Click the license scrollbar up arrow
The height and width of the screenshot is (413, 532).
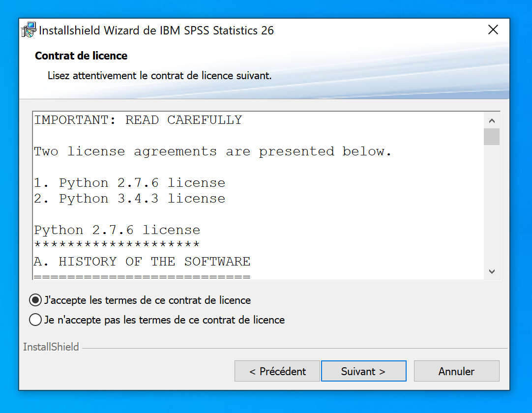tap(492, 120)
